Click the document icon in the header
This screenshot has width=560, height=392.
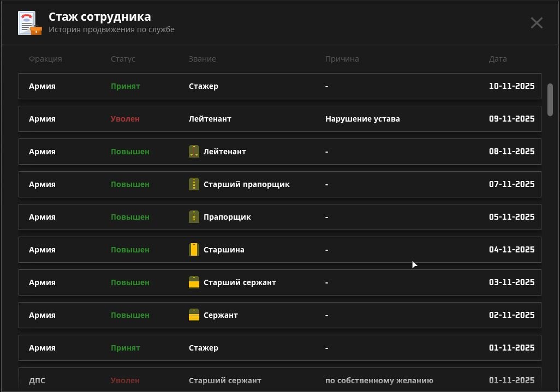click(x=26, y=21)
